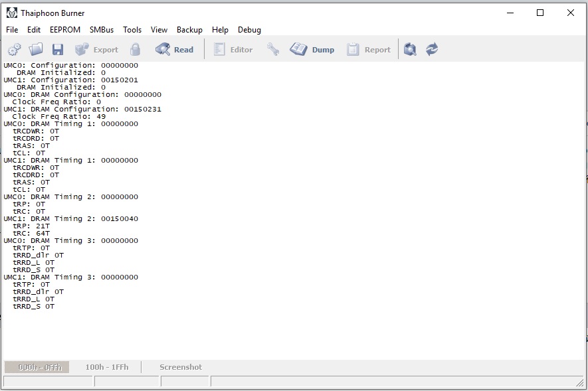Click 'UMC0: DRAM Configuration: 00000000' line
The height and width of the screenshot is (391, 588).
tap(82, 95)
